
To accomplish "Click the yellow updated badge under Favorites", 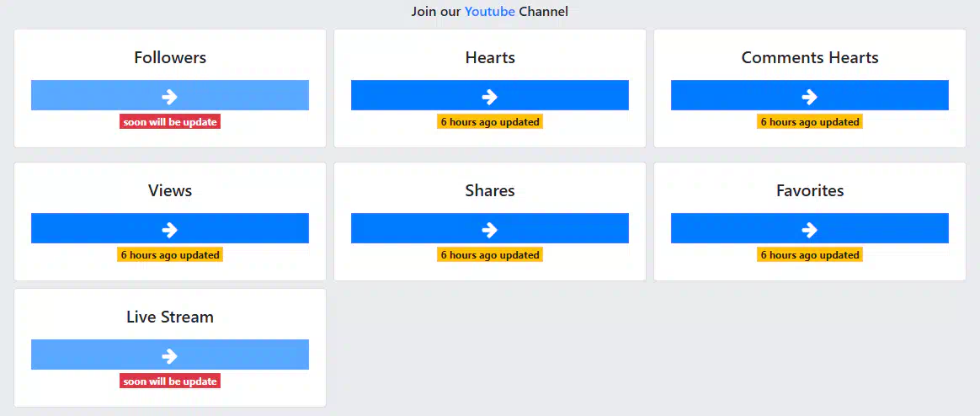I will [x=810, y=254].
